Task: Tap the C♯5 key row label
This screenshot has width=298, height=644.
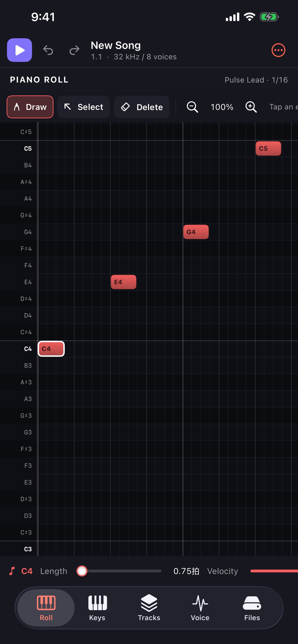Action: click(x=26, y=132)
